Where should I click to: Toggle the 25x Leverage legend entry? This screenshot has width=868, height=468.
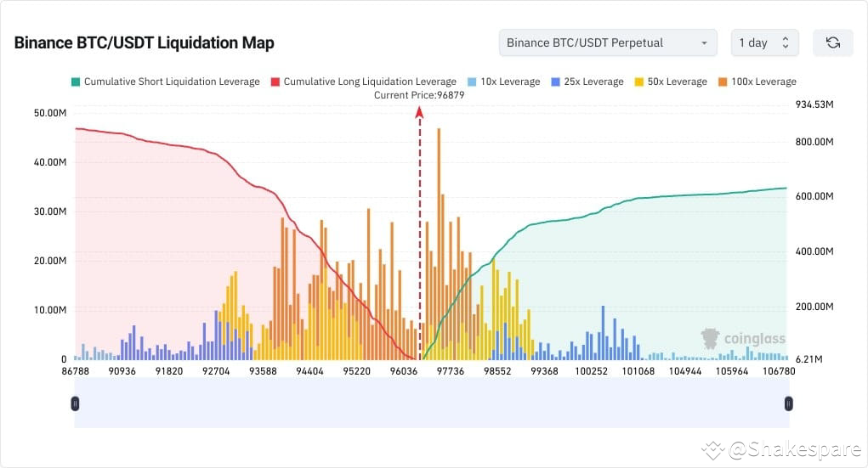pos(587,82)
